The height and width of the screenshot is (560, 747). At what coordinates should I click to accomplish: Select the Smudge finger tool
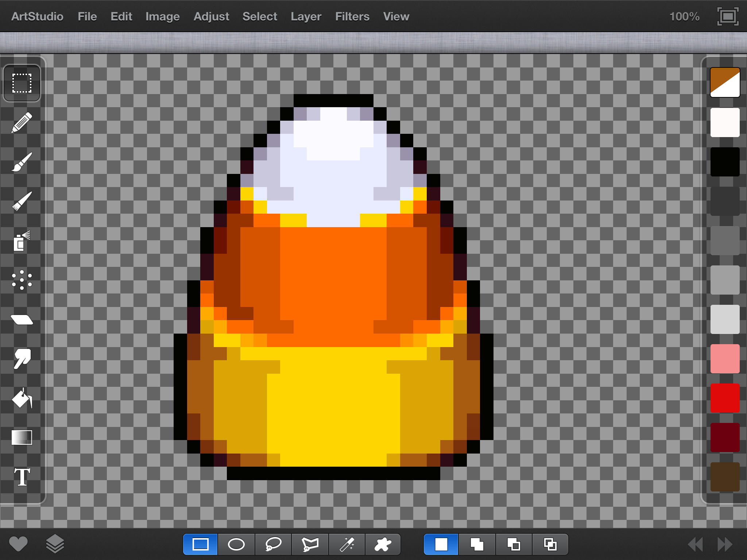[22, 359]
